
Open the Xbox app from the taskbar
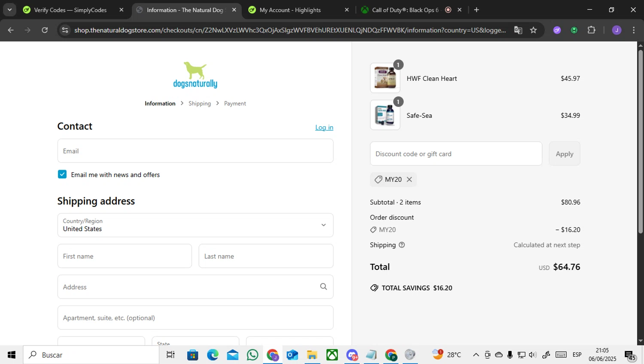(x=332, y=355)
